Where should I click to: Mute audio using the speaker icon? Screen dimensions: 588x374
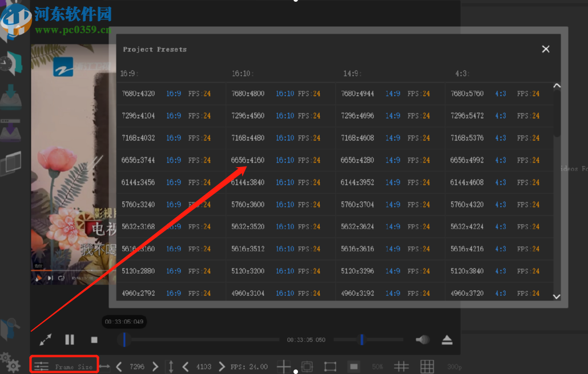pyautogui.click(x=422, y=340)
